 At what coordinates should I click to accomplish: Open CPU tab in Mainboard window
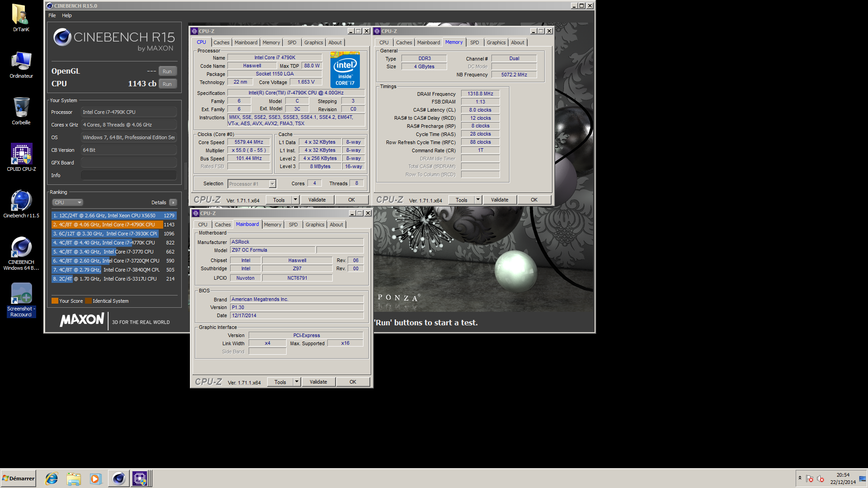pyautogui.click(x=203, y=225)
